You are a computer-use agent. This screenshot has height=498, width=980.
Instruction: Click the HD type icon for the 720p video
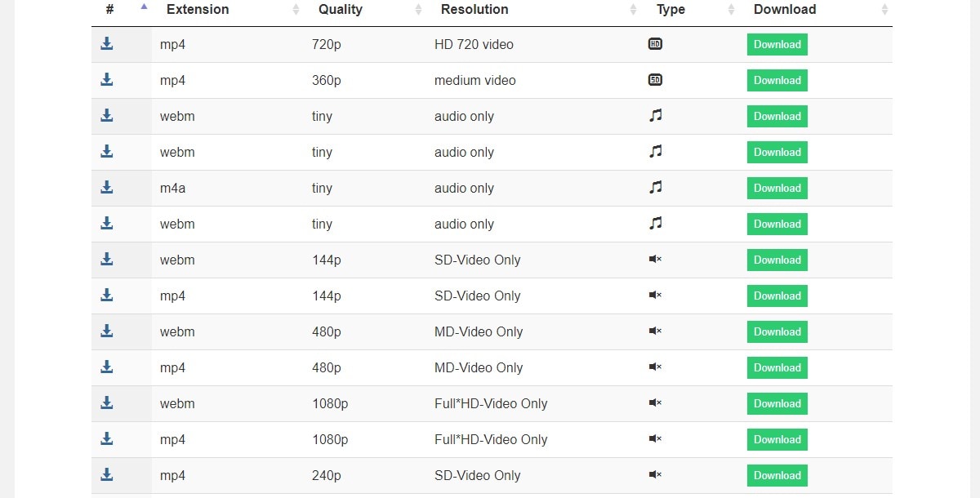click(x=655, y=44)
